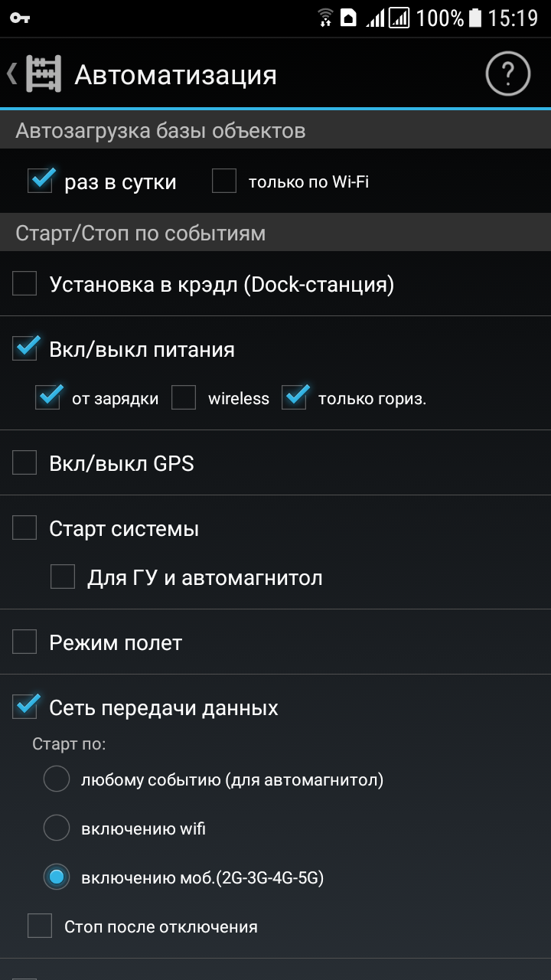Check "Установка в крэдл (Dock-станция)" option
Screen dimensions: 551x980
pos(24,284)
